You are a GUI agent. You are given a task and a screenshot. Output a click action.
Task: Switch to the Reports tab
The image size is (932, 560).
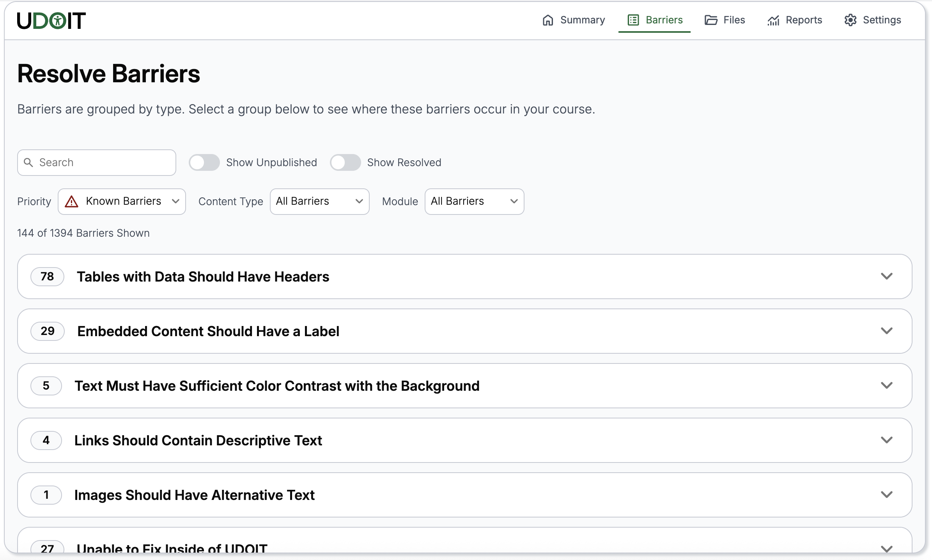(795, 20)
